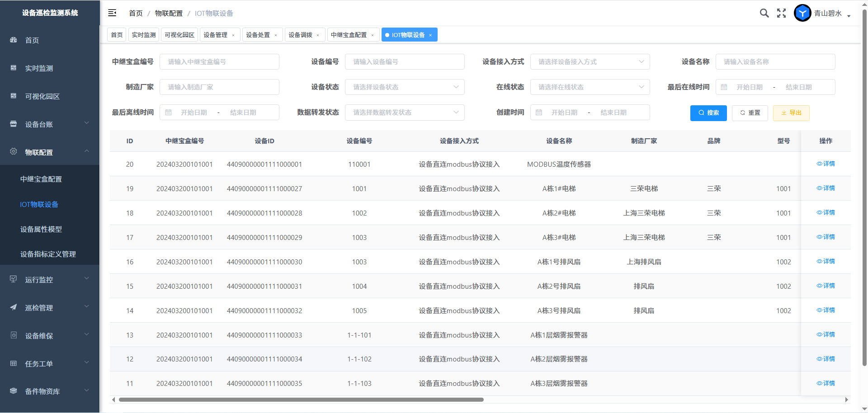Click the 导出 export button
Image resolution: width=868 pixels, height=413 pixels.
click(791, 113)
